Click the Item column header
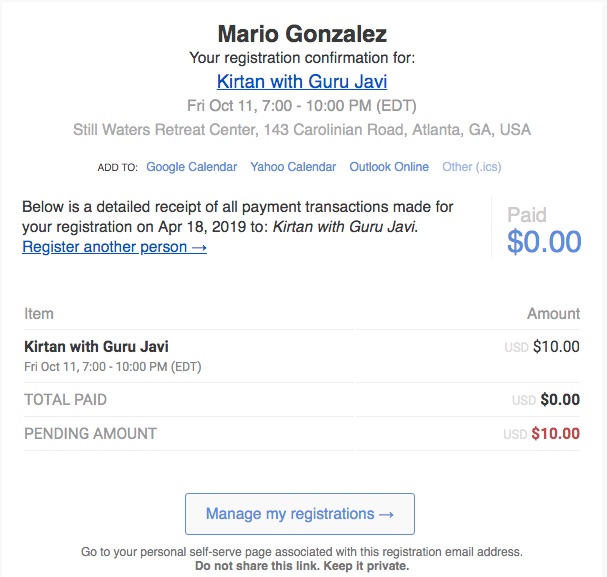This screenshot has width=607, height=577. point(39,314)
